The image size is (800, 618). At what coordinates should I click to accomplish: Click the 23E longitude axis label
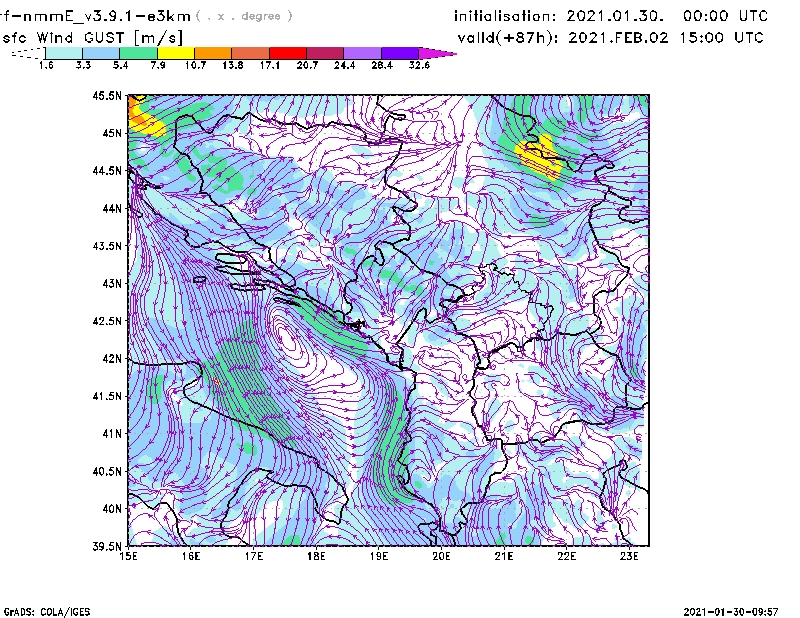629,557
